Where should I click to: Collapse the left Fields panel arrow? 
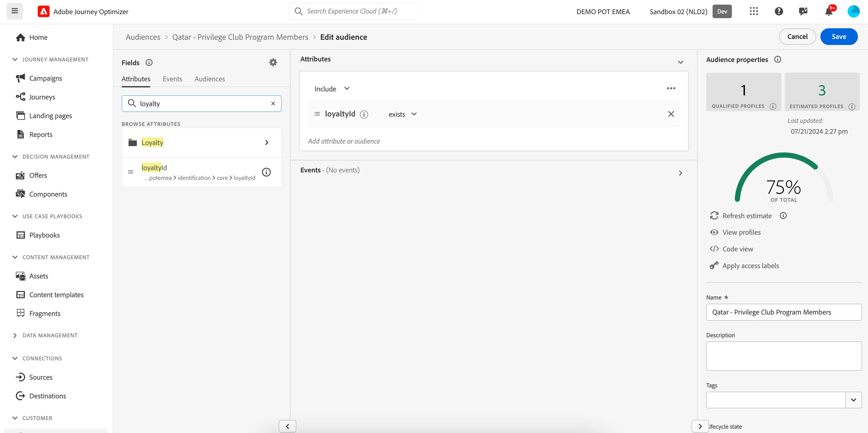coord(288,426)
